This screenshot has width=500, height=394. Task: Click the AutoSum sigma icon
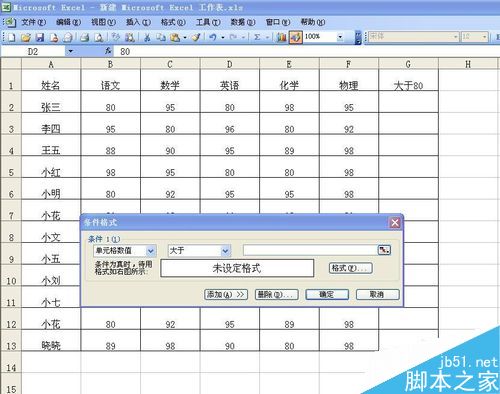click(x=257, y=37)
